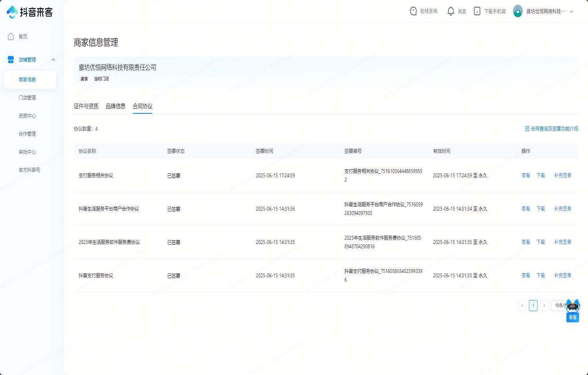Click the 商家信息管理 page heading

click(x=96, y=42)
